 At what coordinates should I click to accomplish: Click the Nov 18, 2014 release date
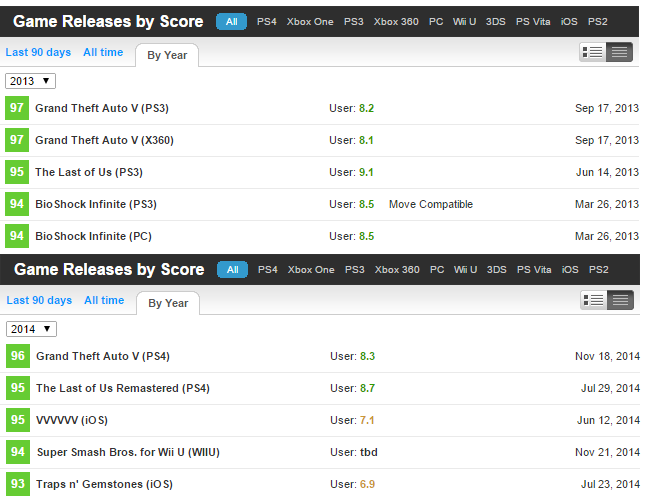608,356
